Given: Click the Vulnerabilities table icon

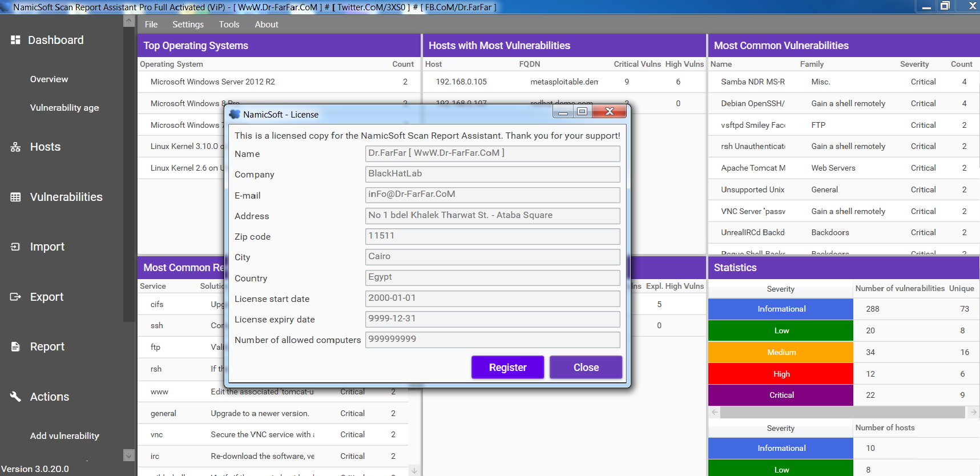Looking at the screenshot, I should pos(15,197).
